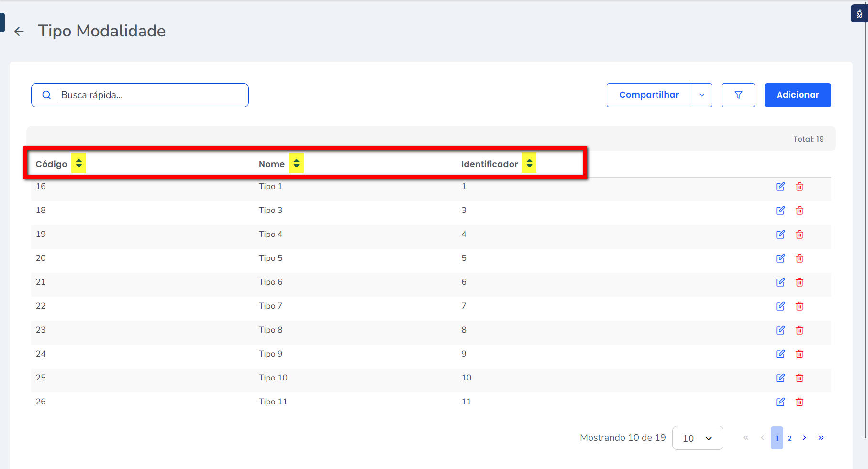Toggle sort order on Identificador column
868x469 pixels.
point(529,164)
